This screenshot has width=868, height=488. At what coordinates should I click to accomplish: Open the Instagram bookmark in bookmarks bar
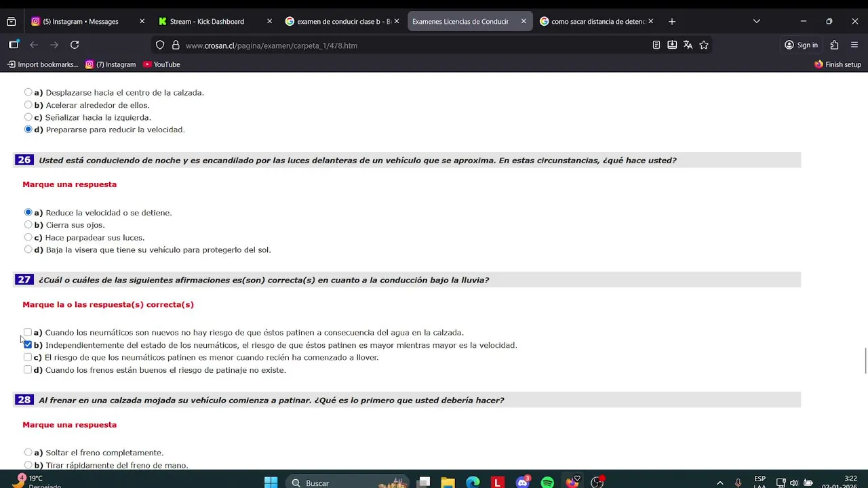pyautogui.click(x=111, y=64)
